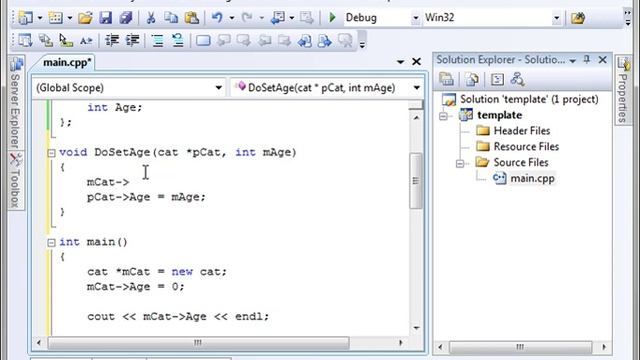Screen dimensions: 640x360
Task: Click the Redo arrow icon
Action: click(x=247, y=18)
